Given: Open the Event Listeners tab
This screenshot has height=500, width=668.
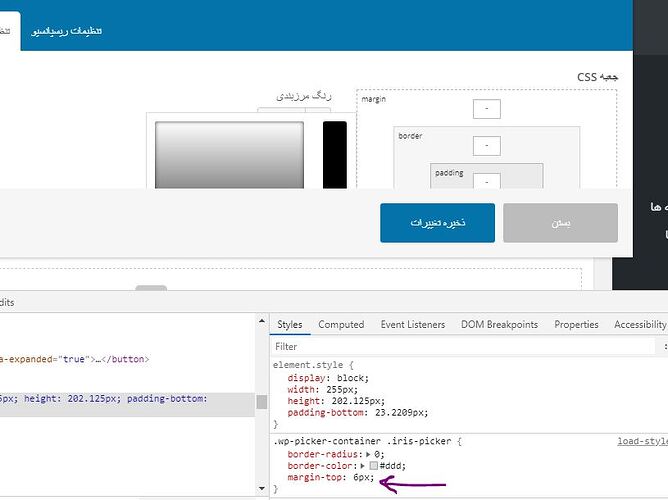Looking at the screenshot, I should coord(413,325).
